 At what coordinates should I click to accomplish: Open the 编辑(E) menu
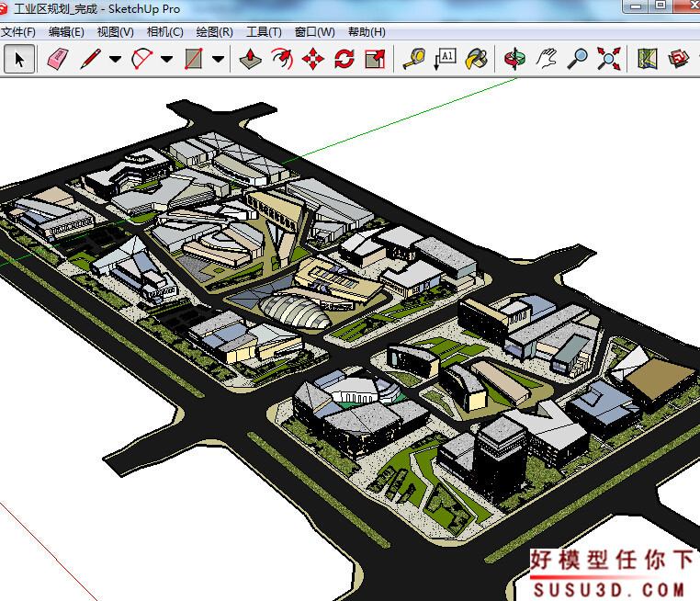[x=66, y=32]
